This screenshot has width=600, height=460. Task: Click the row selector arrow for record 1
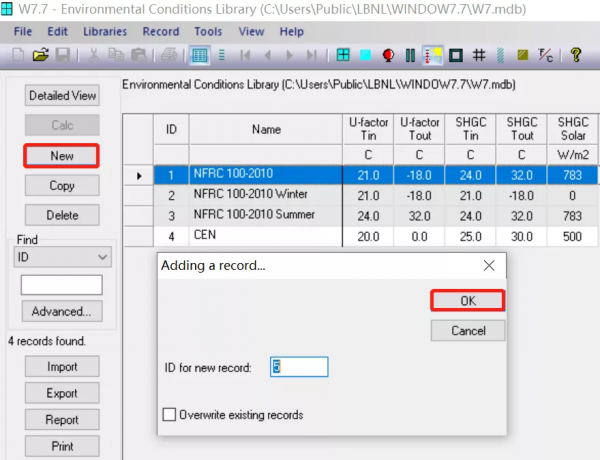pos(139,176)
